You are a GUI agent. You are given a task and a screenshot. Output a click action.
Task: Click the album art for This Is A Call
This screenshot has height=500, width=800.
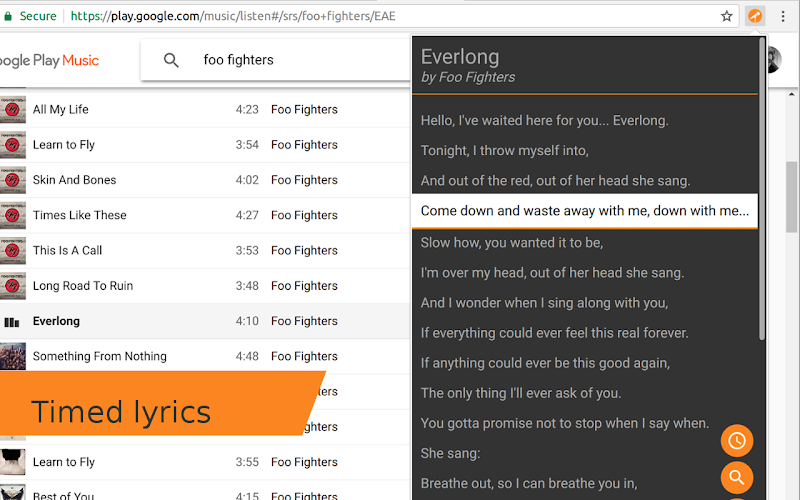pyautogui.click(x=13, y=250)
